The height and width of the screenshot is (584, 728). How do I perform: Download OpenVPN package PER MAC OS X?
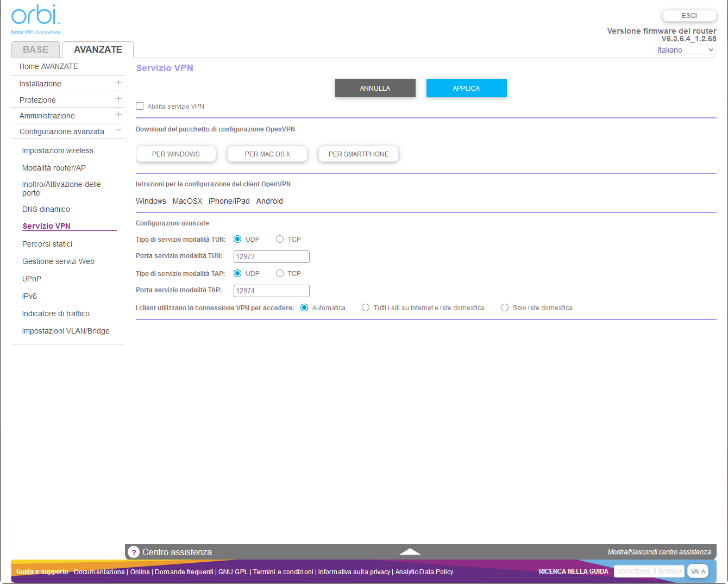[267, 154]
